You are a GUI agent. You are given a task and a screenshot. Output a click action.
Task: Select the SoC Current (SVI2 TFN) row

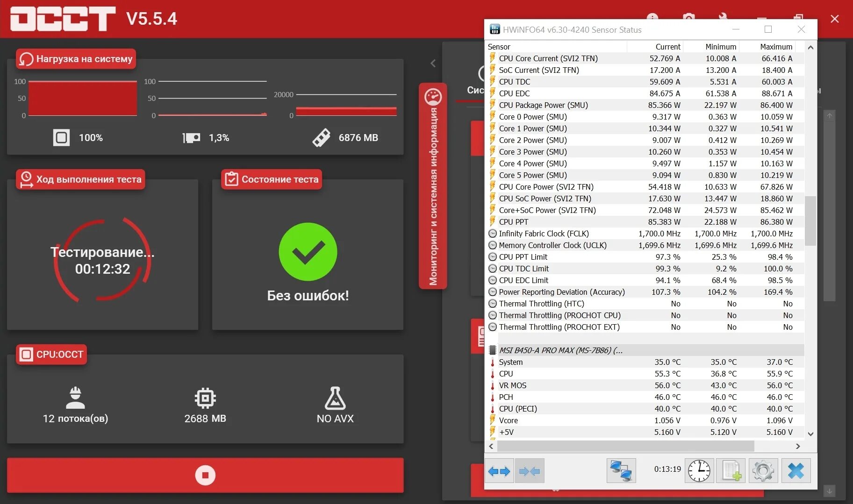tap(645, 70)
